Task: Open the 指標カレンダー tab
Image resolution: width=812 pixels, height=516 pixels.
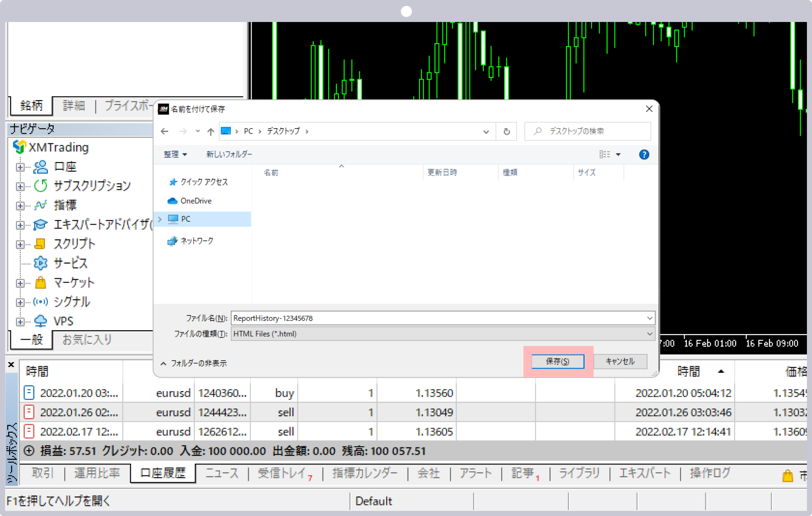Action: [x=365, y=473]
